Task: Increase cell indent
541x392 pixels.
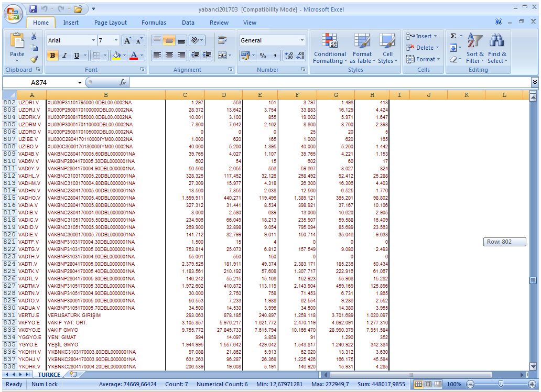Action: click(x=207, y=55)
